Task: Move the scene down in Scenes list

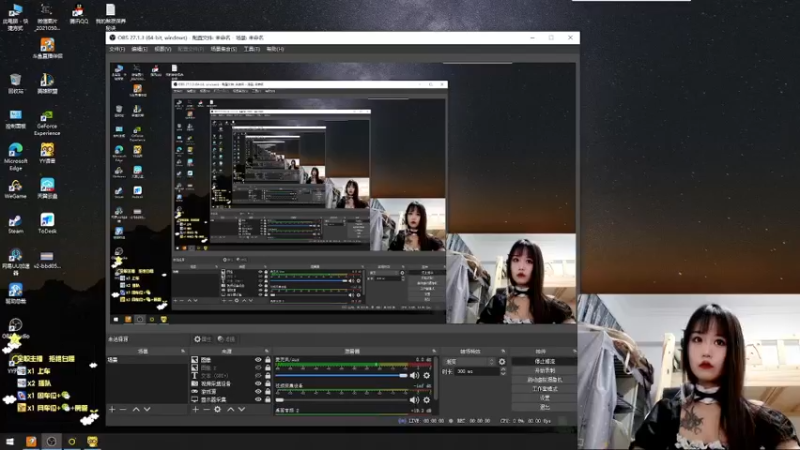Action: coord(147,409)
